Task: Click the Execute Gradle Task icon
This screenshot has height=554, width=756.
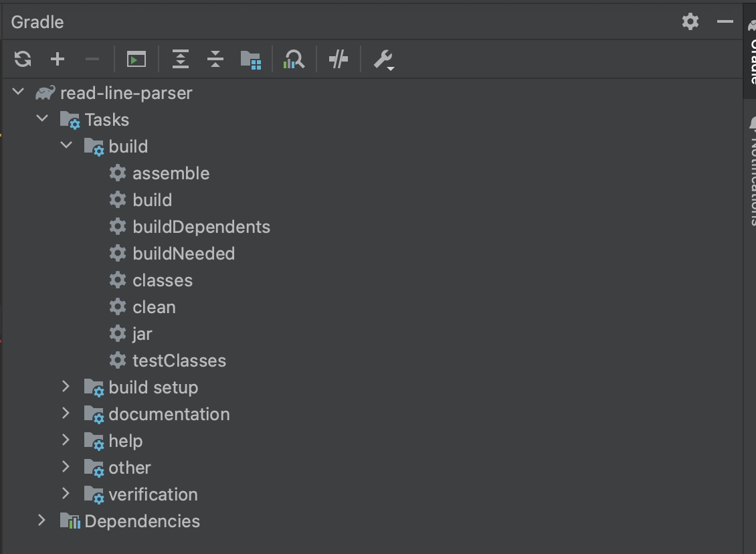Action: tap(136, 60)
